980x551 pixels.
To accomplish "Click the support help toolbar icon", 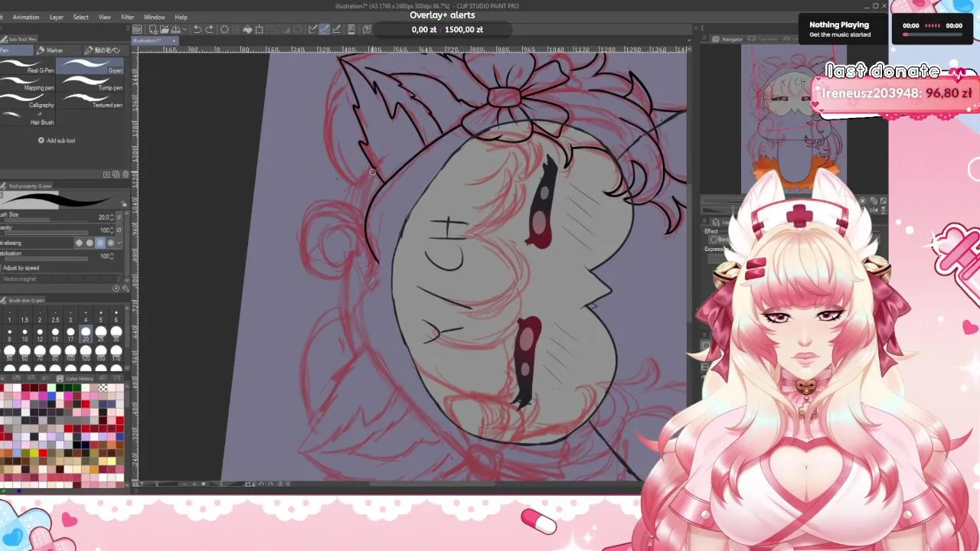I will [367, 30].
